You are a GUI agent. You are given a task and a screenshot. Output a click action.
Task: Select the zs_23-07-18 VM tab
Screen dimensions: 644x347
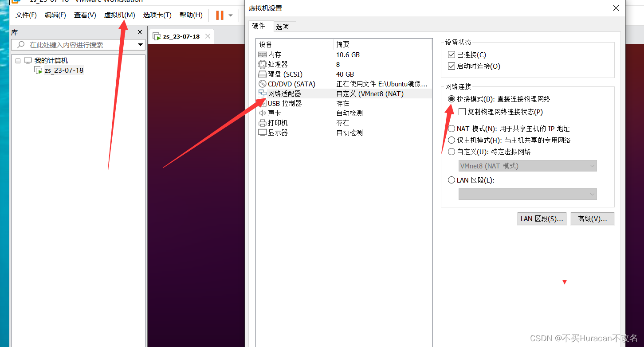coord(181,37)
